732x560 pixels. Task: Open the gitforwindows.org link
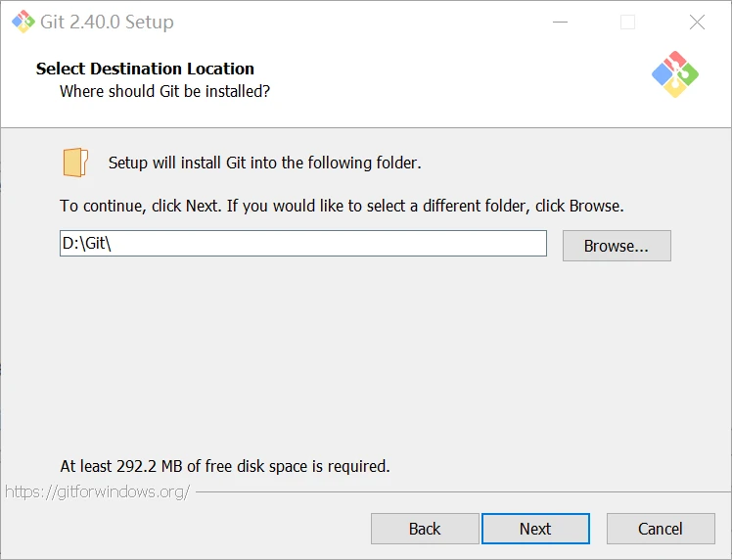click(x=97, y=491)
